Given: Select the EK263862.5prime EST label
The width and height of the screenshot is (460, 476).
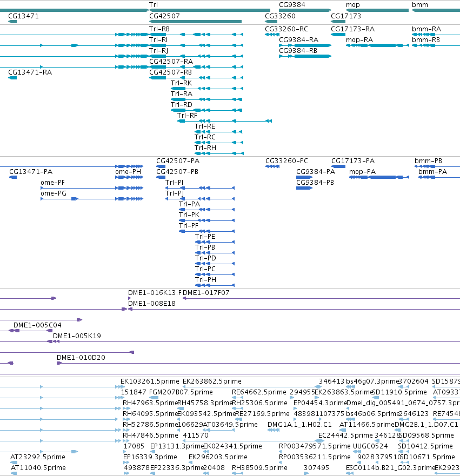Looking at the screenshot, I should [x=212, y=381].
